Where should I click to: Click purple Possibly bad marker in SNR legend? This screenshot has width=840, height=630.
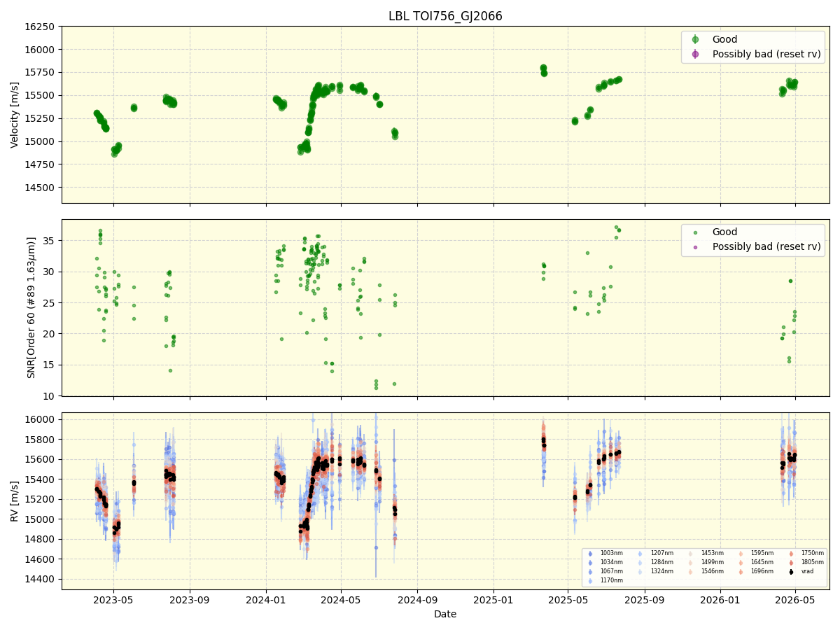click(695, 247)
